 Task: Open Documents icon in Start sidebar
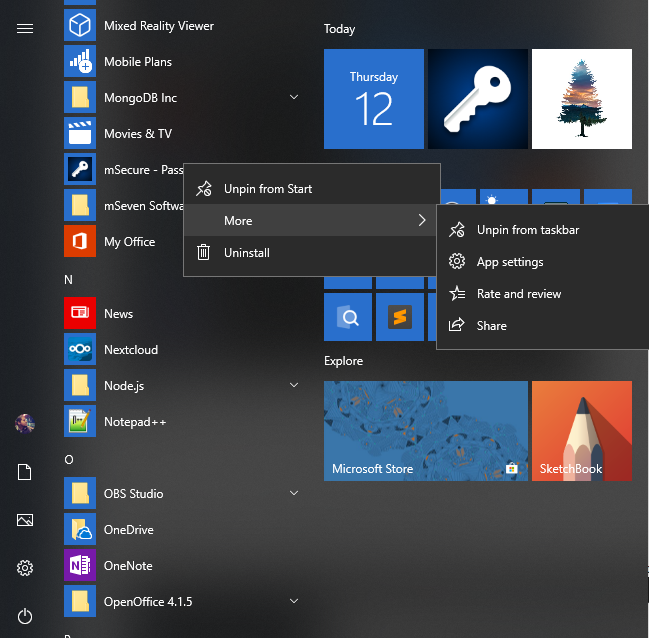(24, 472)
